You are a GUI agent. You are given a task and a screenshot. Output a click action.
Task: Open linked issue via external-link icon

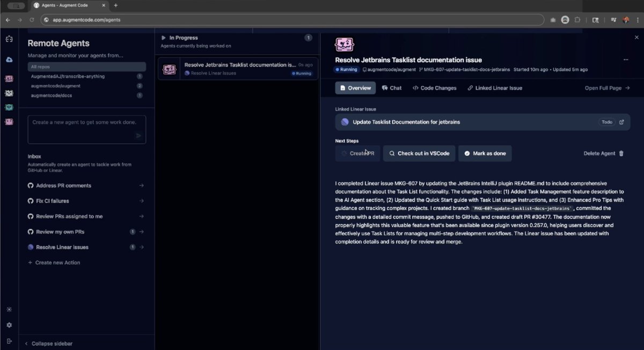click(621, 122)
